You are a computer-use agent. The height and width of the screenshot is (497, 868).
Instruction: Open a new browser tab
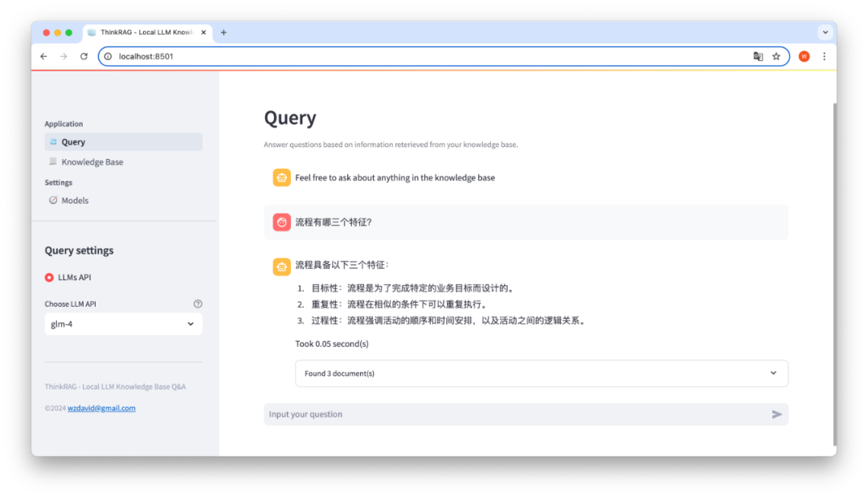(x=223, y=32)
